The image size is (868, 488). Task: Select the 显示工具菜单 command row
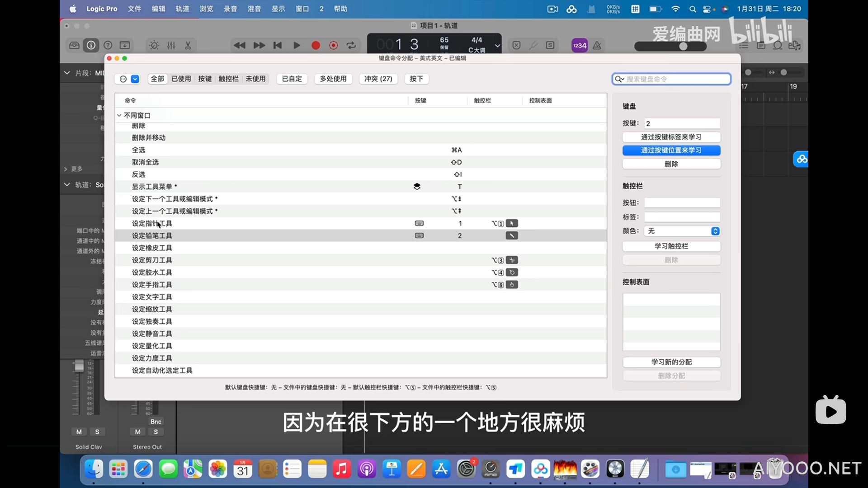[x=361, y=187]
